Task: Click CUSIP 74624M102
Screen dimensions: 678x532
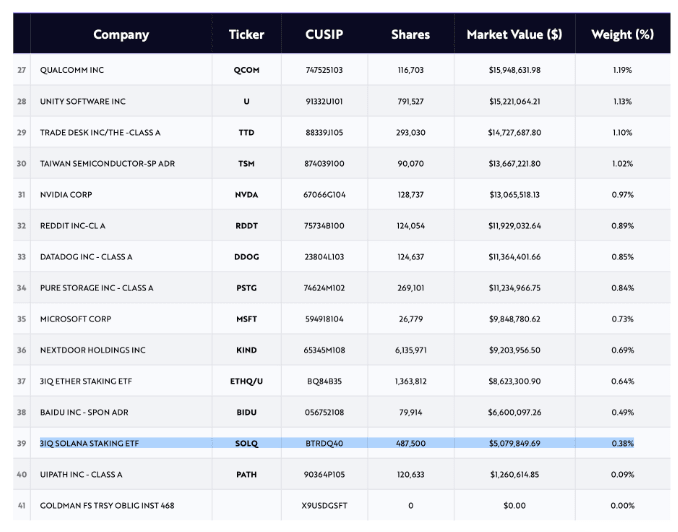Action: [x=324, y=288]
